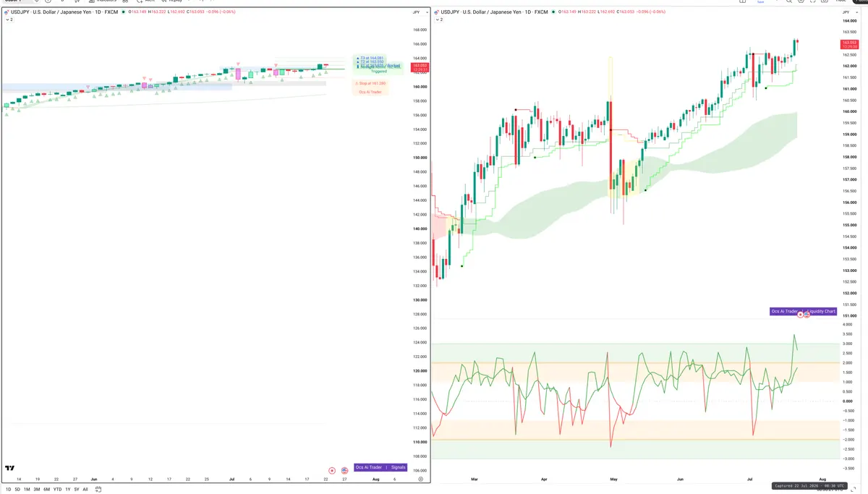
Task: Click the 140.000 price level, left scale
Action: (x=420, y=229)
